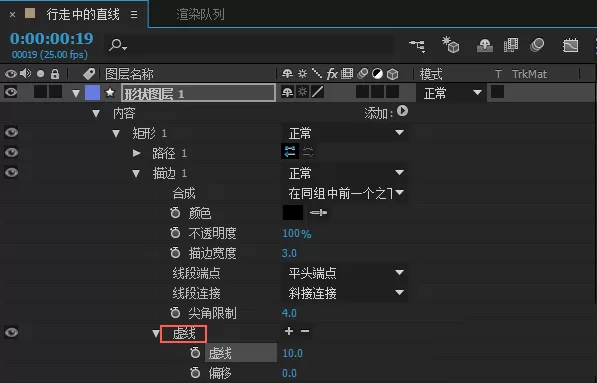This screenshot has height=383, width=597.
Task: Click the audio speaker column header icon
Action: [26, 73]
